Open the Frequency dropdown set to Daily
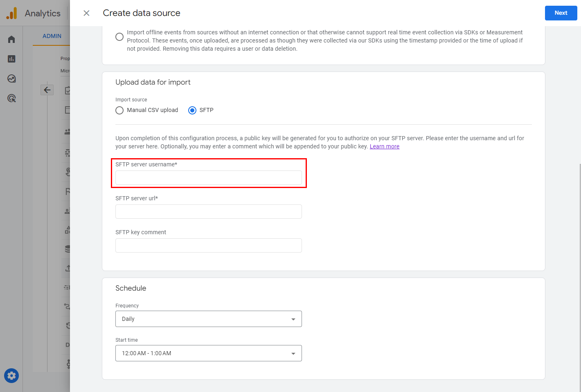The image size is (581, 392). pos(208,319)
